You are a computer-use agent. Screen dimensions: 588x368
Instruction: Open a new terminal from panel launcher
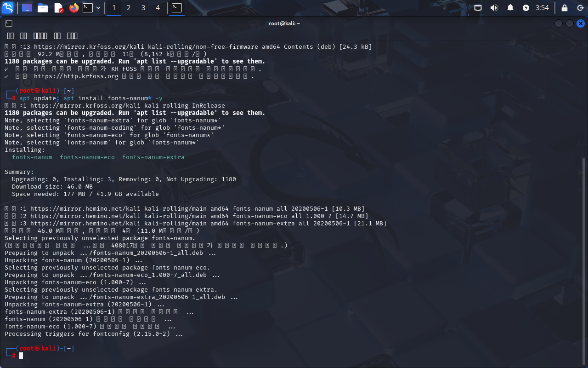tap(88, 8)
